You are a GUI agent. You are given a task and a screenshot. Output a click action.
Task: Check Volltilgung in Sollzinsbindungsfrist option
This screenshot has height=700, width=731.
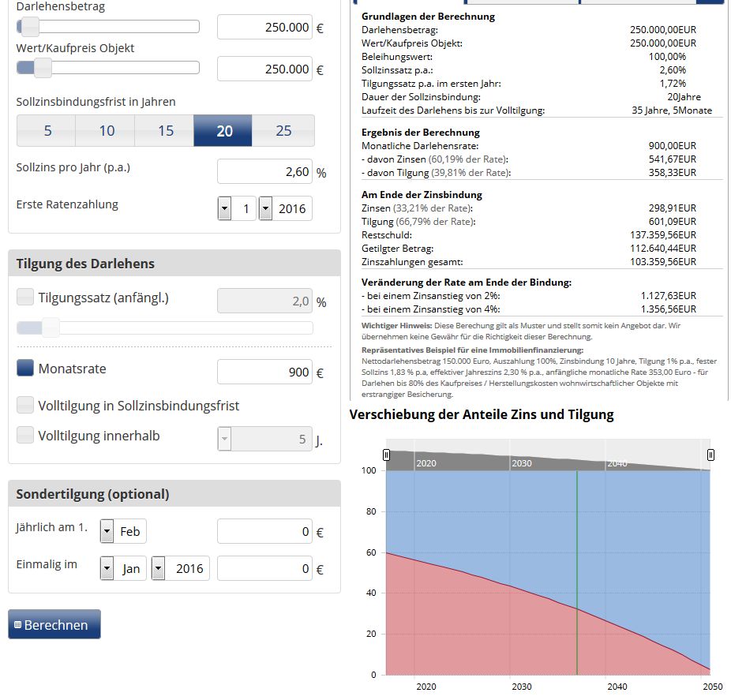pyautogui.click(x=25, y=405)
